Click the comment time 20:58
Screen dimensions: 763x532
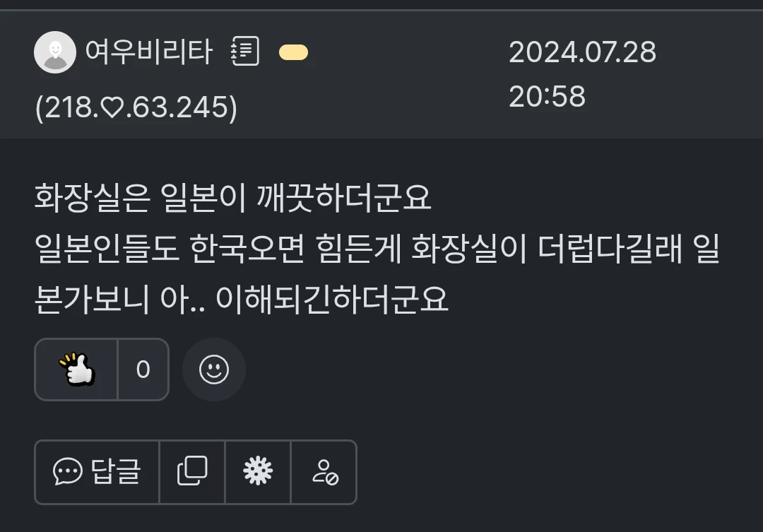[547, 96]
